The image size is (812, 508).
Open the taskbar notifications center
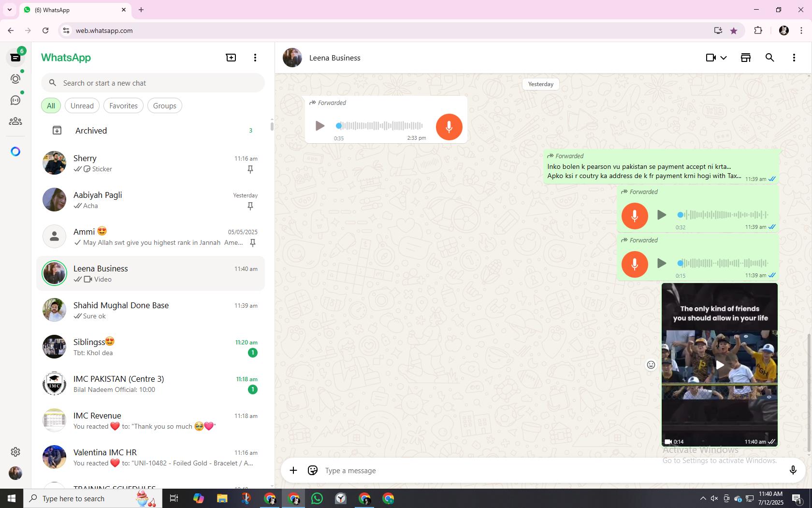tap(797, 498)
